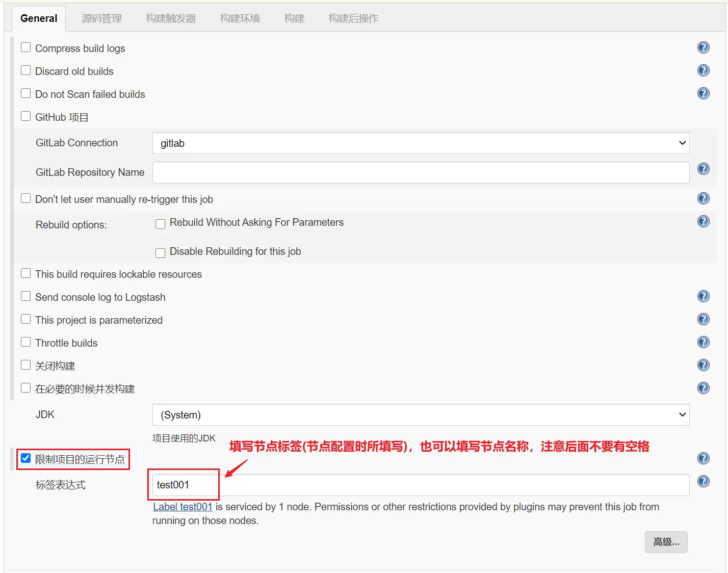Go to the 构建 tab

pyautogui.click(x=294, y=18)
